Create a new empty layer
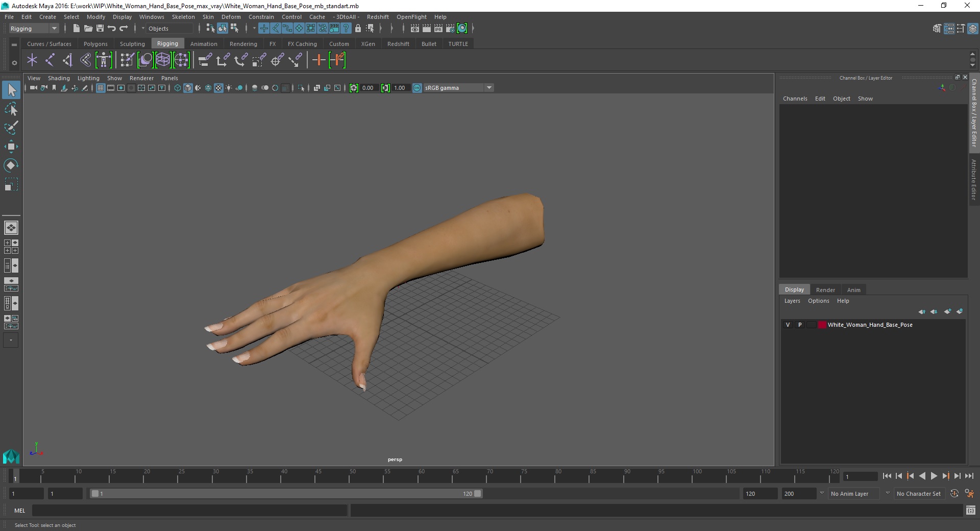 948,311
